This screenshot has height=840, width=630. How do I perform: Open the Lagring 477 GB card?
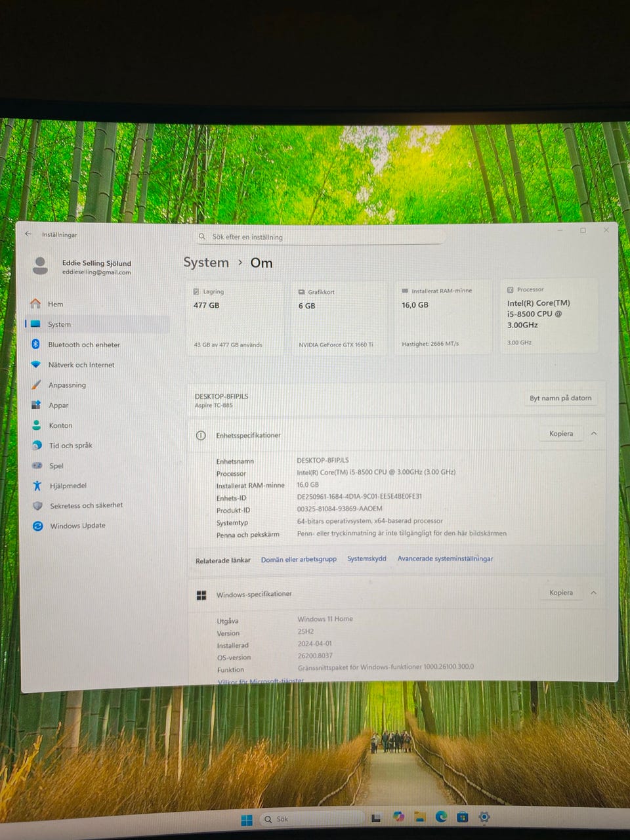(235, 318)
